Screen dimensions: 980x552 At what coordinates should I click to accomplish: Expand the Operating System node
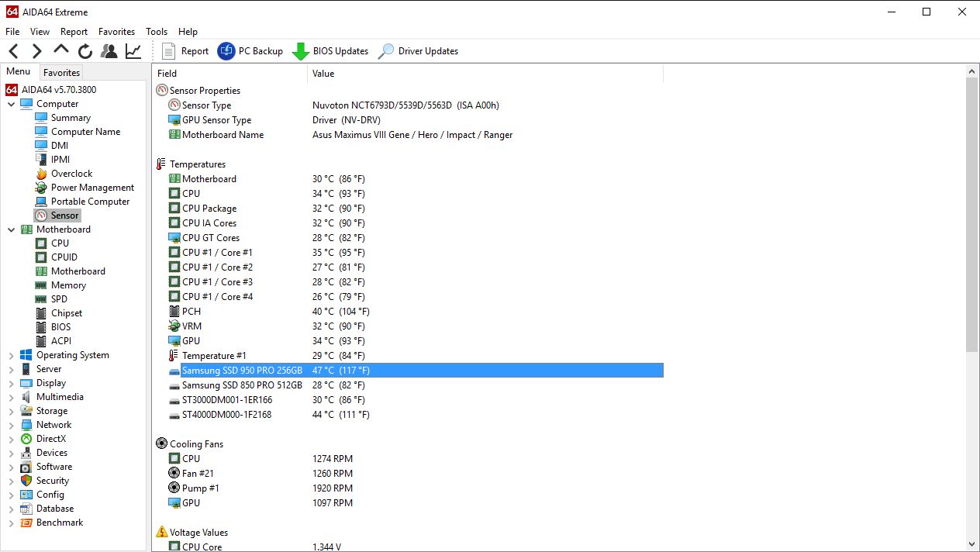[11, 355]
